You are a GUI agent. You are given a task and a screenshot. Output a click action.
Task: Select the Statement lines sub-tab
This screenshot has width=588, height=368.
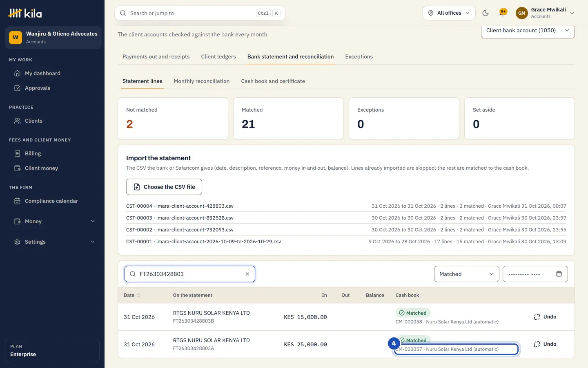[143, 81]
